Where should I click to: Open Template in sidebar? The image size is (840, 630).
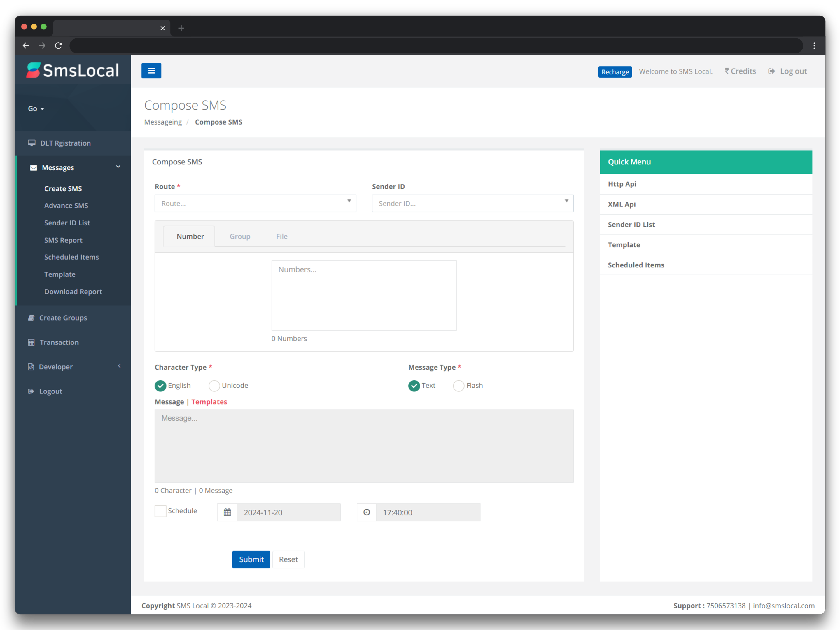pos(60,274)
